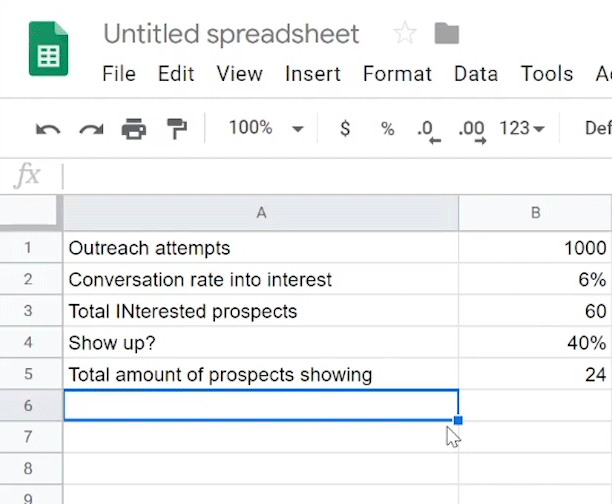Viewport: 612px width, 504px height.
Task: Open the Format menu
Action: click(397, 74)
